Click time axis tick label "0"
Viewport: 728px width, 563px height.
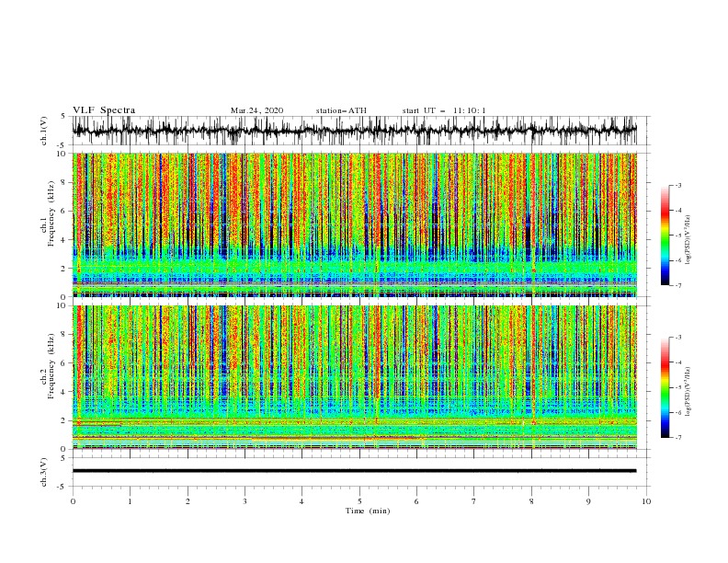73,501
